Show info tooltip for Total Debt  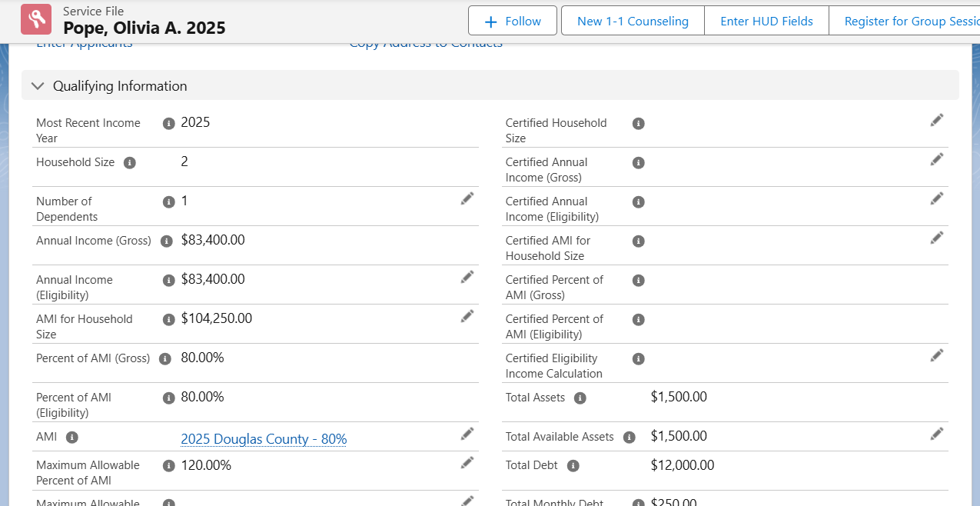573,466
